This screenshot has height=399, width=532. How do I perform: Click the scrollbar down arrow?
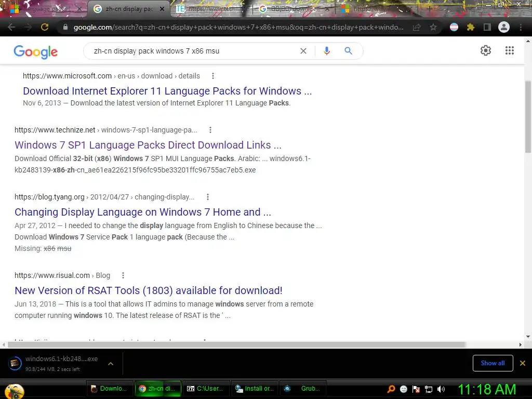(528, 337)
